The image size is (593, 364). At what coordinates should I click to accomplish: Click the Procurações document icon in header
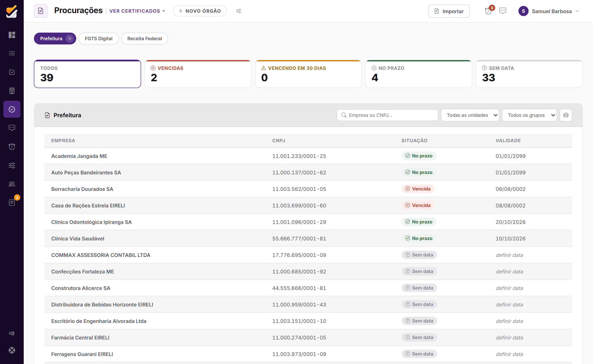tap(41, 11)
